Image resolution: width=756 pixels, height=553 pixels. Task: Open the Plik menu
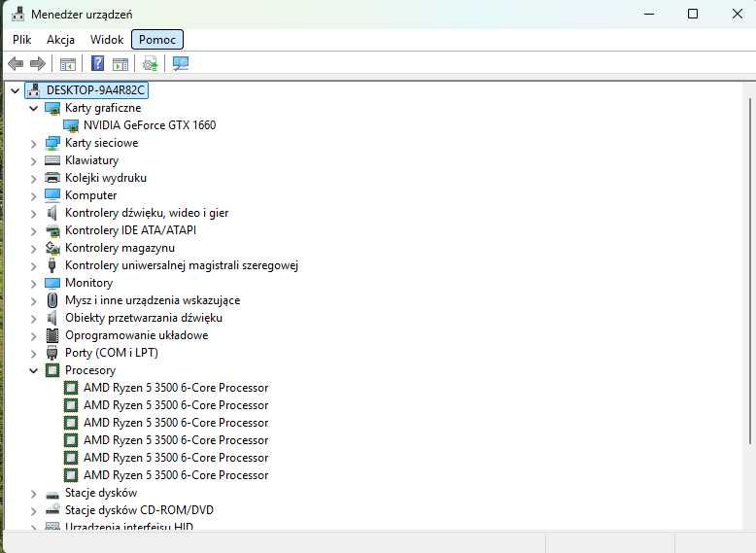tap(22, 40)
